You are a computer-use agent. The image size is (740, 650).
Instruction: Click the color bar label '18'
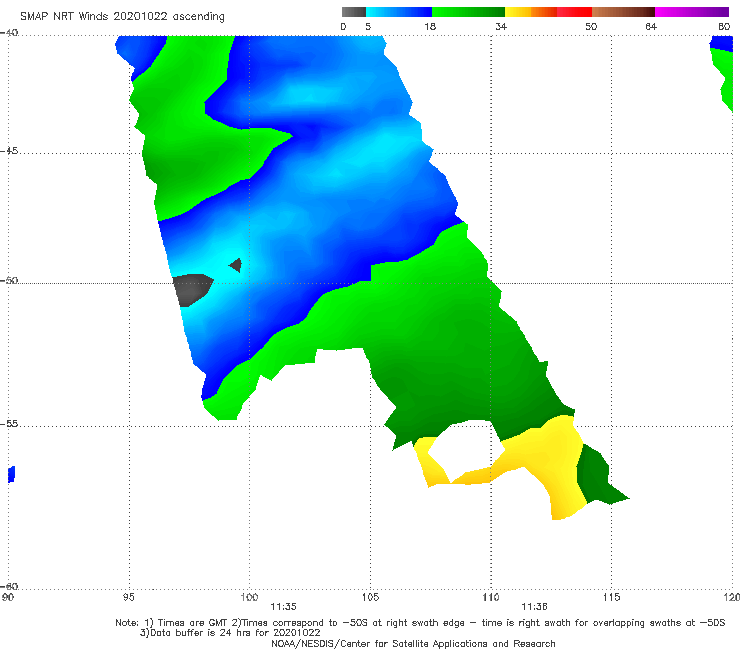(430, 26)
